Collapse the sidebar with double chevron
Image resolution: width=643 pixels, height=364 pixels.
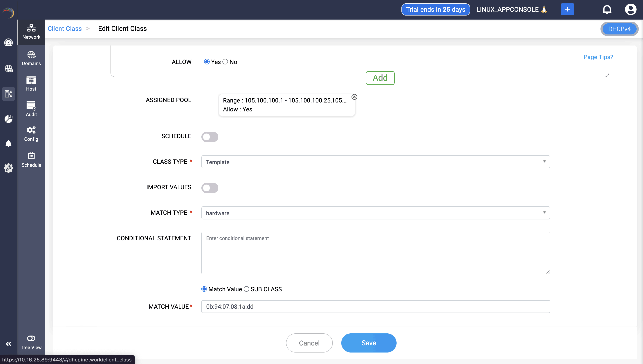click(9, 344)
